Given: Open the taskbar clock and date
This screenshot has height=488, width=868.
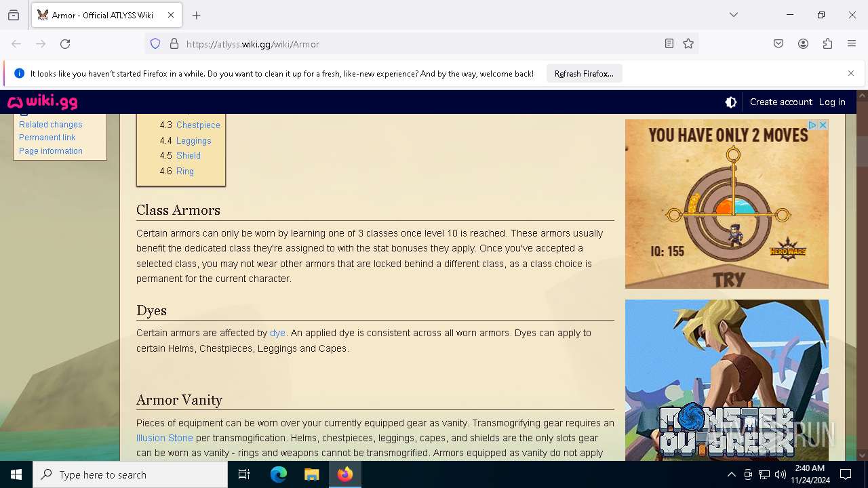Looking at the screenshot, I should coord(810,474).
